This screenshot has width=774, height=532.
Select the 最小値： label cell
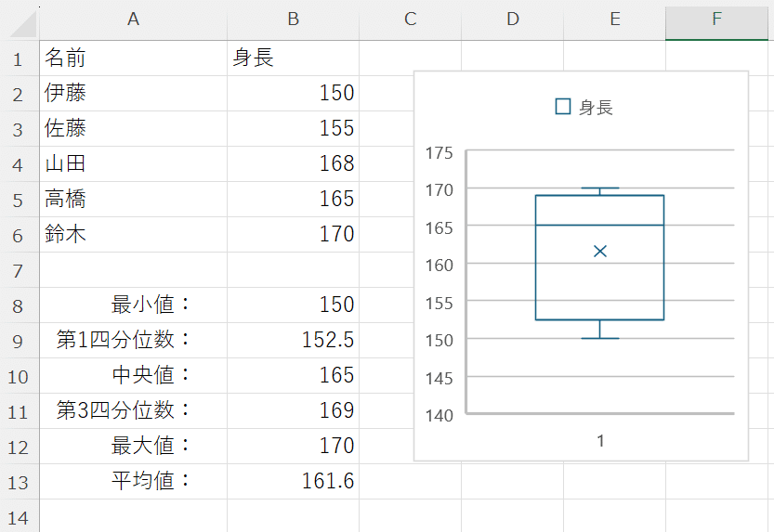click(x=133, y=305)
